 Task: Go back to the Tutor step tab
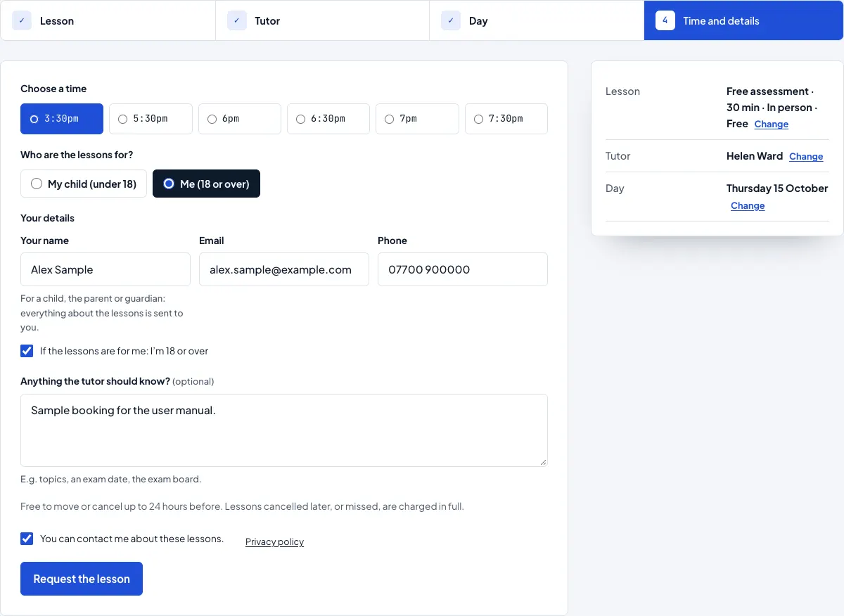322,20
